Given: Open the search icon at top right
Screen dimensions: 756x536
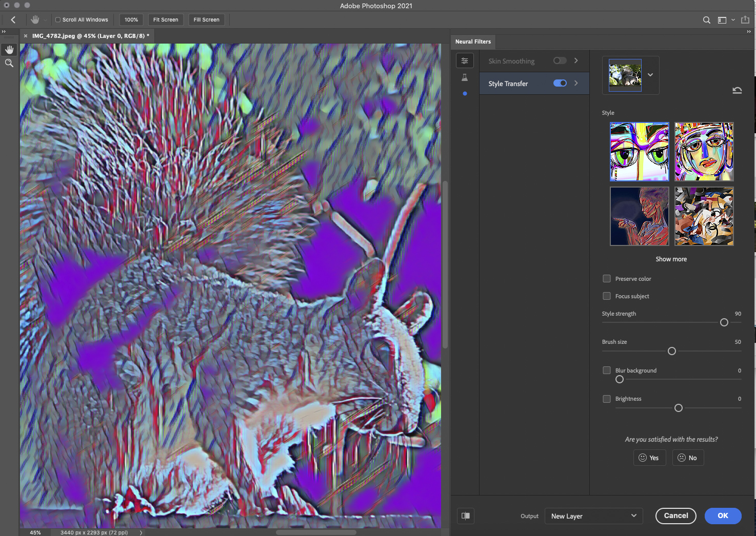Looking at the screenshot, I should 706,20.
